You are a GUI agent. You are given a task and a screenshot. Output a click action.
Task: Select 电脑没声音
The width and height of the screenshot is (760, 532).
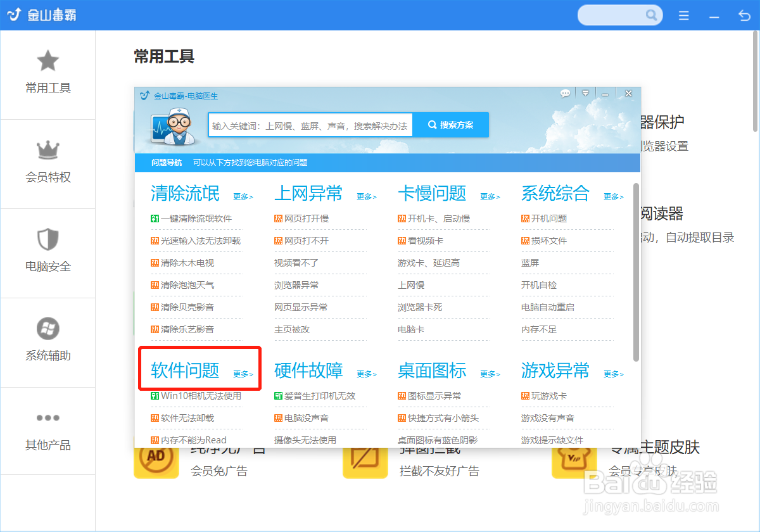307,418
